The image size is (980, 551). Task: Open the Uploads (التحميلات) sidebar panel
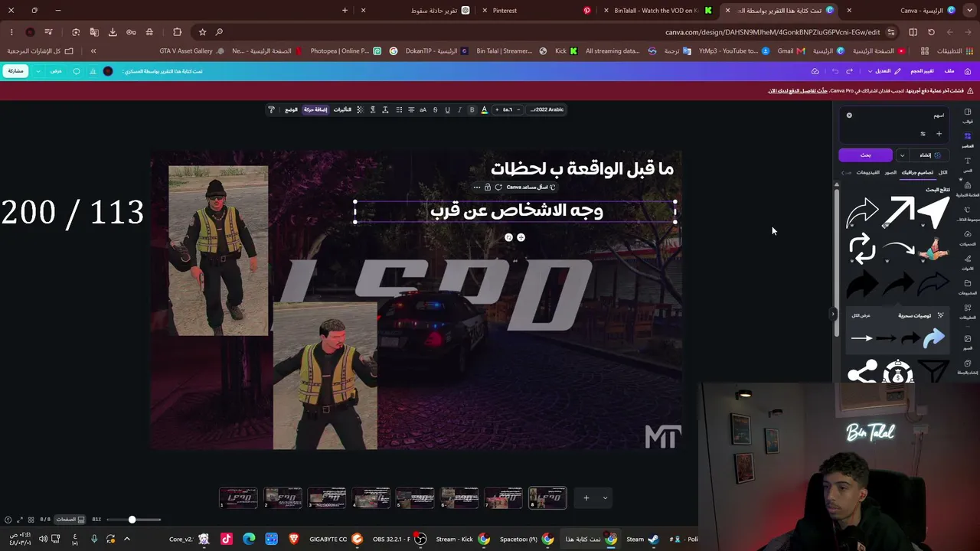tap(968, 237)
